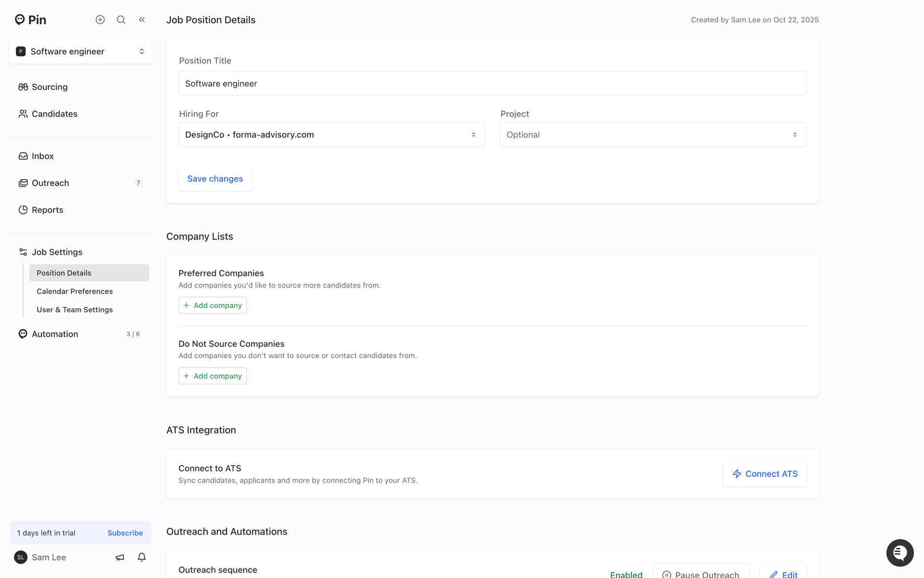
Task: Add company under Do Not Source Companies
Action: pos(213,376)
